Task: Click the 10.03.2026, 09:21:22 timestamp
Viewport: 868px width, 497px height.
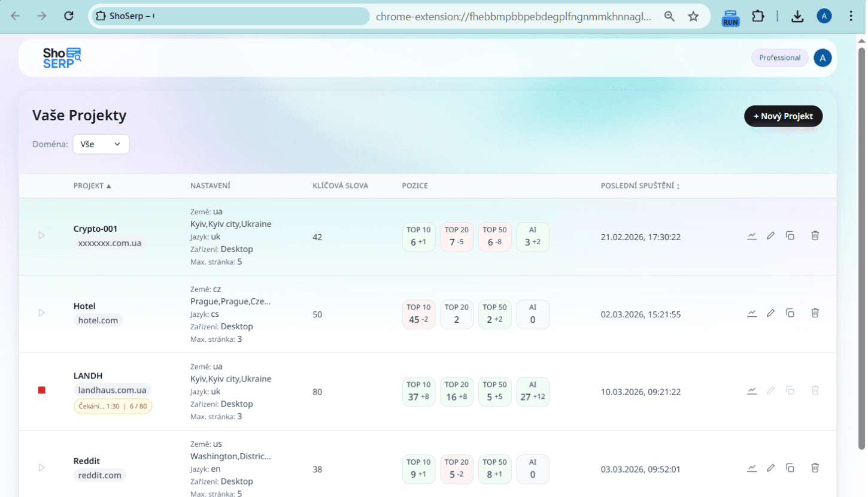Action: point(641,392)
